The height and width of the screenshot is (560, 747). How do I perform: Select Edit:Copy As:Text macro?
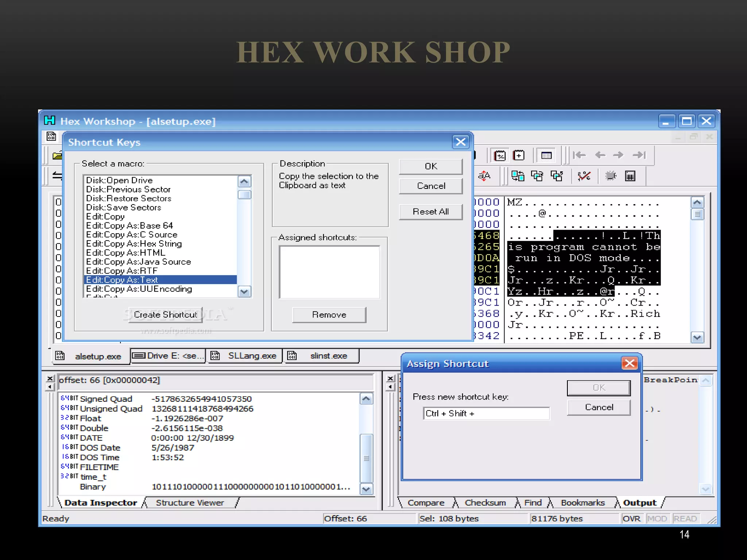[160, 280]
